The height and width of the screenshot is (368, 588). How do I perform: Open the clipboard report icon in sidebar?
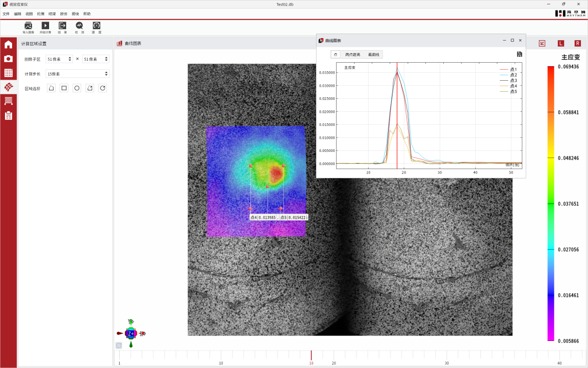9,116
